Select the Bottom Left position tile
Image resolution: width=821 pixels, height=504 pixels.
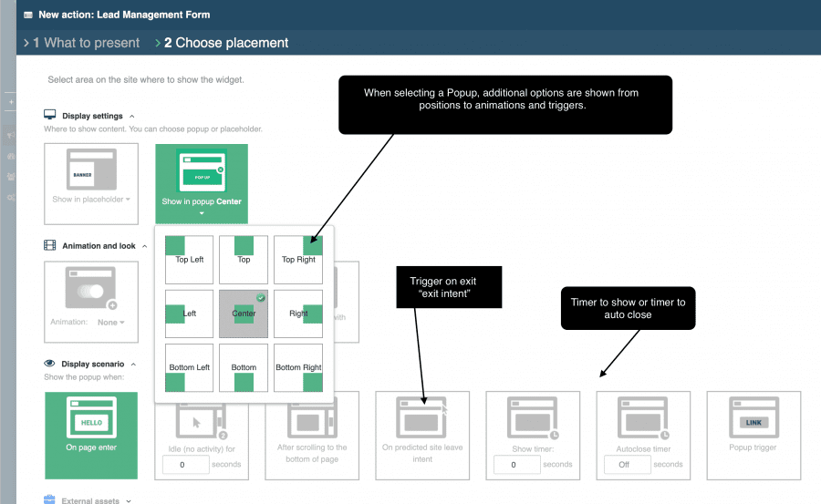click(190, 367)
